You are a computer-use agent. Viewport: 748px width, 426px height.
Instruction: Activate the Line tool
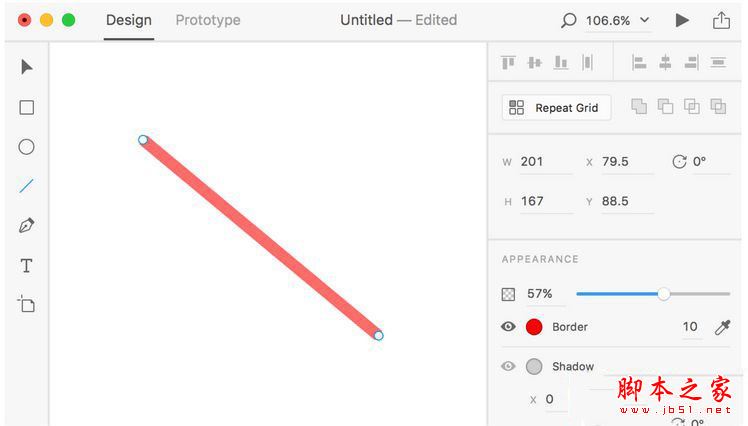(27, 186)
